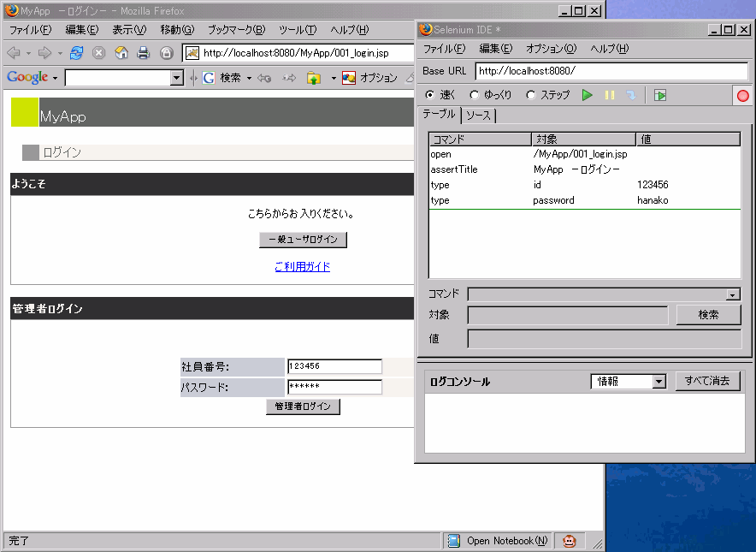Click page favicon in address bar
This screenshot has height=552, width=756.
[x=192, y=52]
